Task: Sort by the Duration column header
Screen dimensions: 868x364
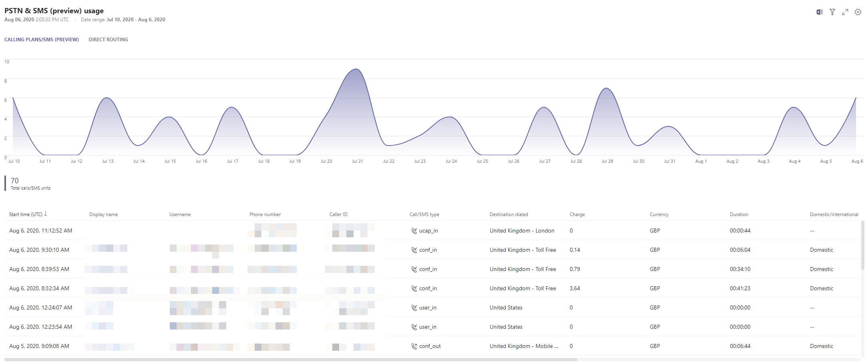Action: click(x=739, y=214)
